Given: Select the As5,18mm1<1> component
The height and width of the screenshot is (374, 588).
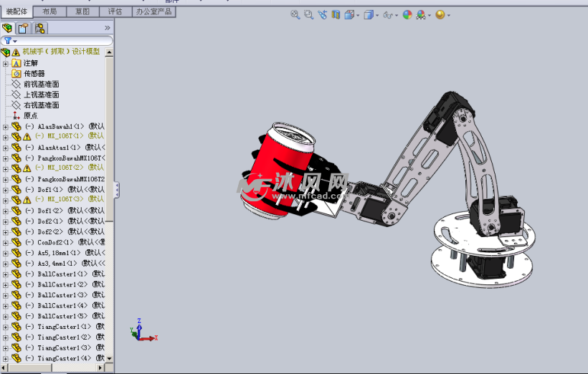Looking at the screenshot, I should 65,253.
